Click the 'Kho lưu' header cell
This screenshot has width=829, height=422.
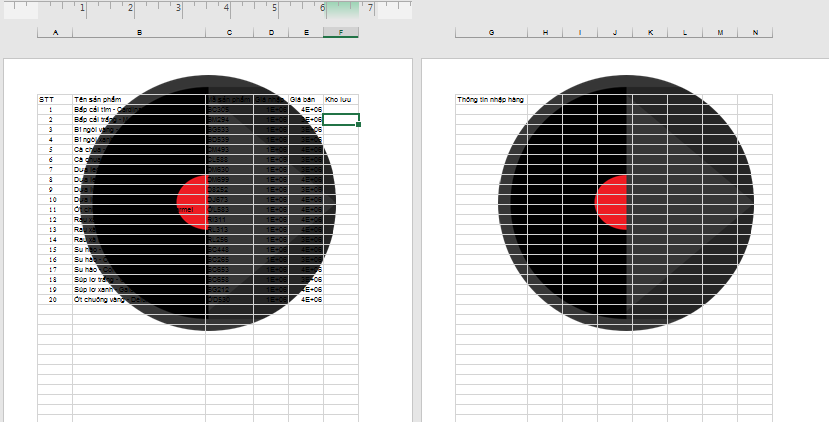[341, 99]
